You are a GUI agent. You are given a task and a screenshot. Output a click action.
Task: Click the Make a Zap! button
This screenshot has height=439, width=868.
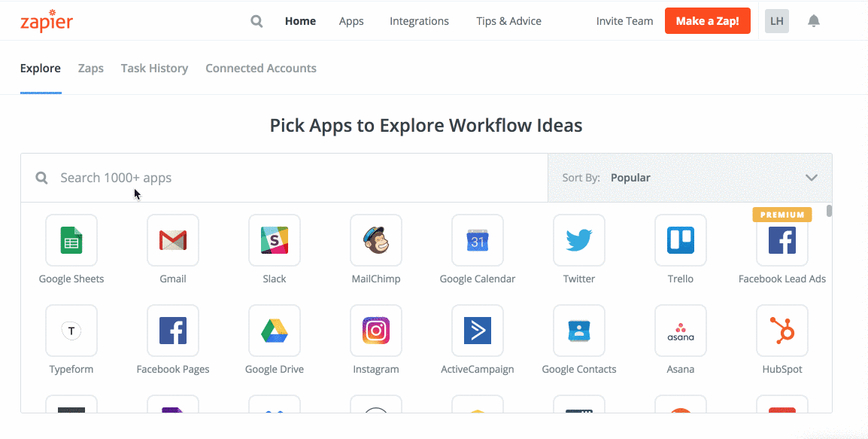(708, 21)
